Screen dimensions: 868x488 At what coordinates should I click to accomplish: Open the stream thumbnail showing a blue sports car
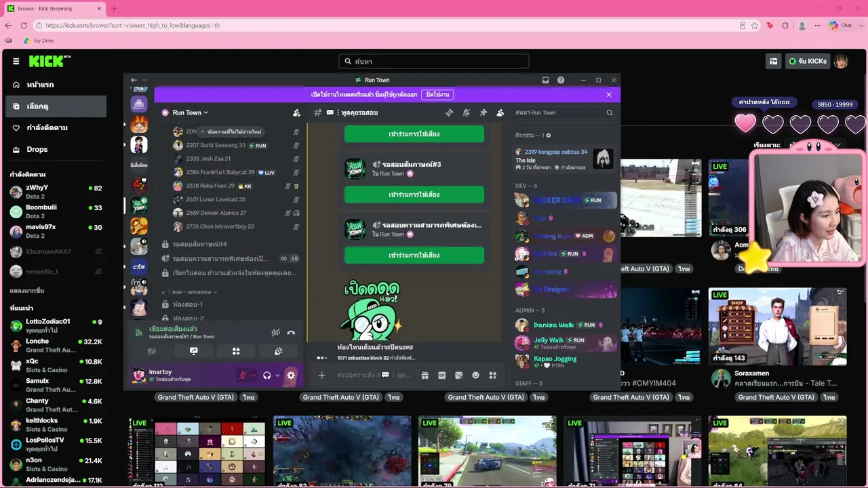[487, 450]
